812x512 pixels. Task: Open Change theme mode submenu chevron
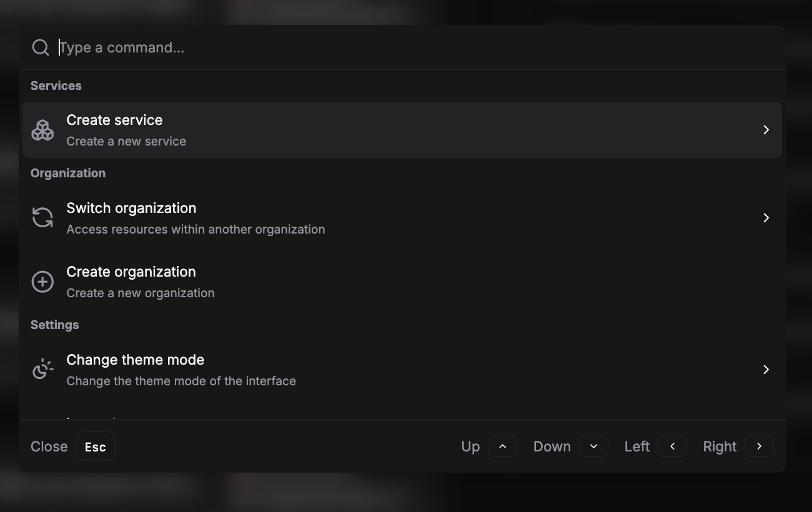click(766, 370)
